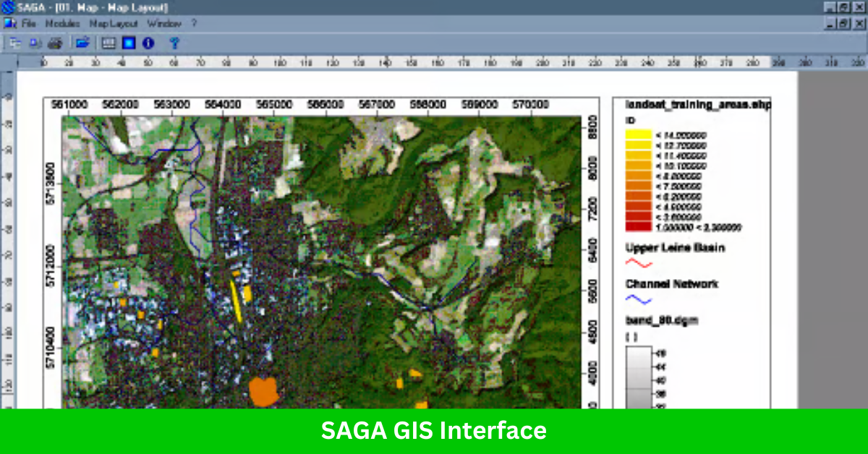Click the workspace tree icon in the toolbar
This screenshot has width=868, height=454.
[16, 43]
